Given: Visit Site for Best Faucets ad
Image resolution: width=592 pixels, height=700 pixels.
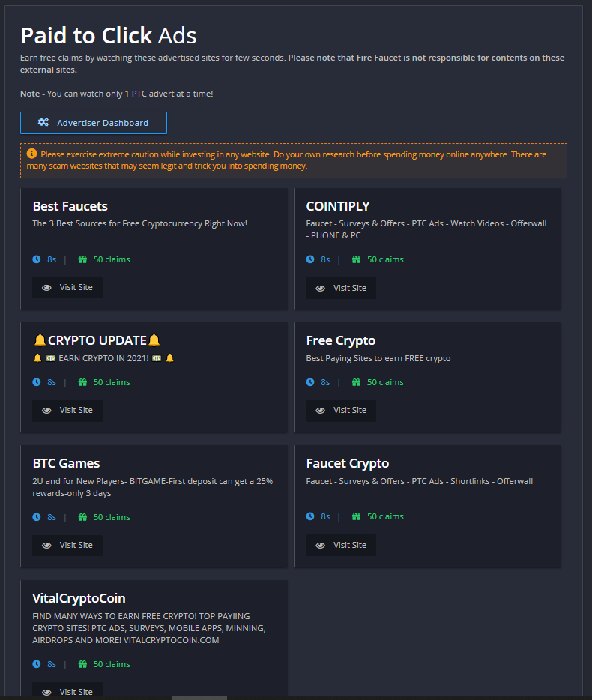Looking at the screenshot, I should coord(67,288).
